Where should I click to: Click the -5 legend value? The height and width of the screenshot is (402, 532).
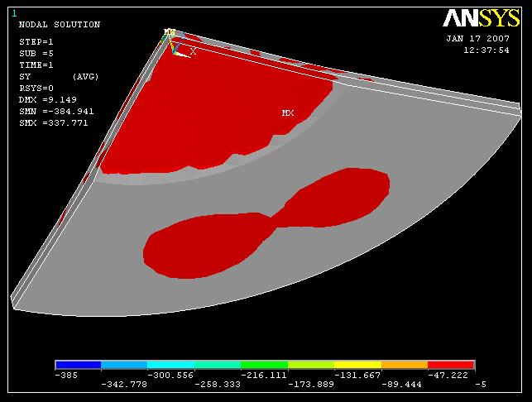481,385
